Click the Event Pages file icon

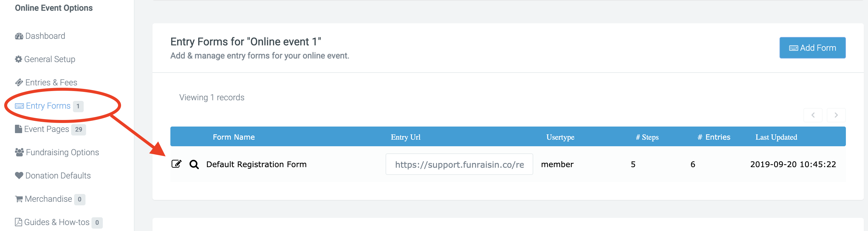pos(18,129)
